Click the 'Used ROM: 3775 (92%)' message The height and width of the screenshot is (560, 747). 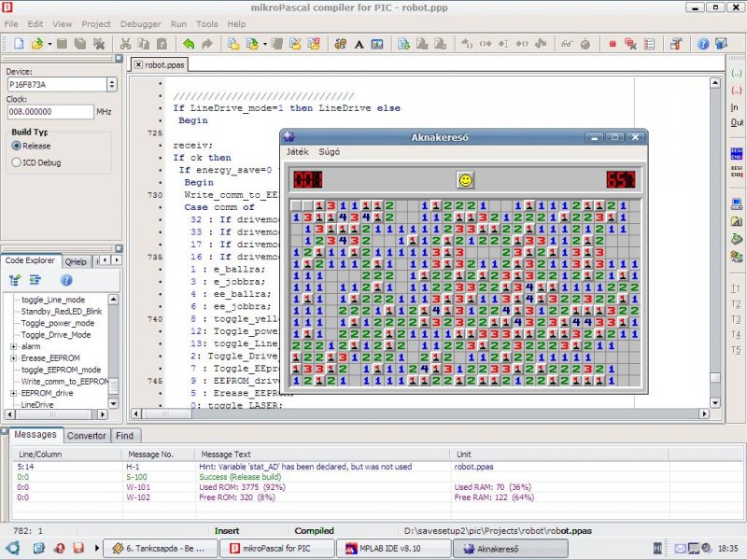242,486
